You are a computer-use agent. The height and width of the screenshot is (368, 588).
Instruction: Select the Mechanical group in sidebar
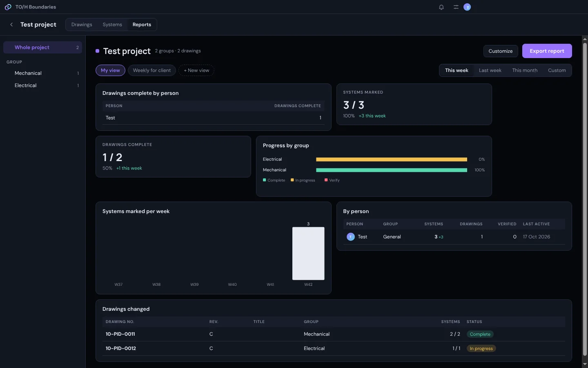click(x=43, y=73)
